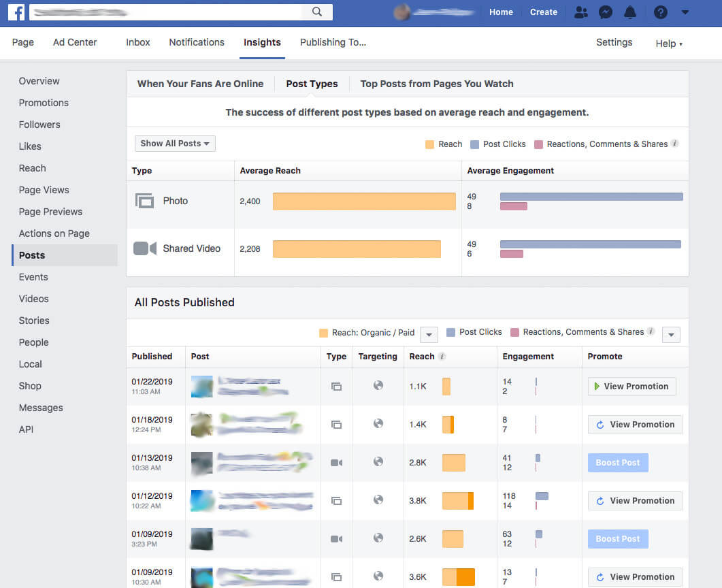This screenshot has height=588, width=722.
Task: Click the Facebook logo icon
Action: pos(16,12)
